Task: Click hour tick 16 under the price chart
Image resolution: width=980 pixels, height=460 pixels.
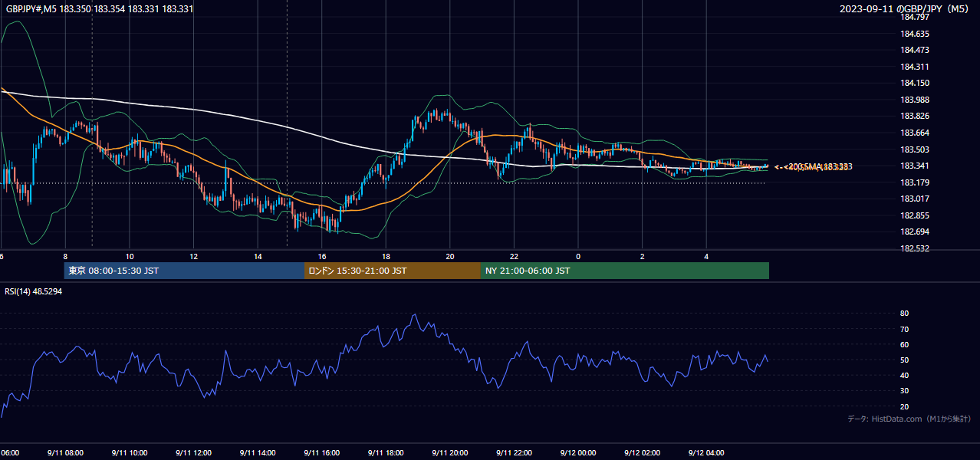Action: point(322,256)
